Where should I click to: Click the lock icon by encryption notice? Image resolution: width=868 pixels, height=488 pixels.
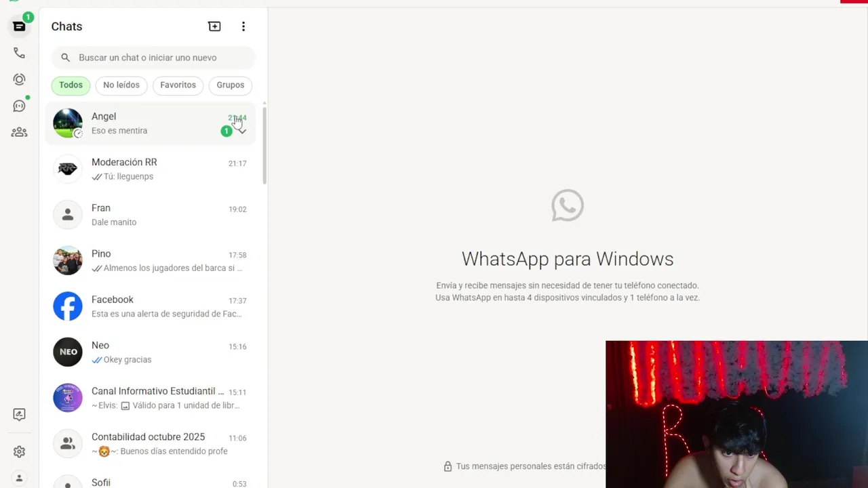click(448, 466)
